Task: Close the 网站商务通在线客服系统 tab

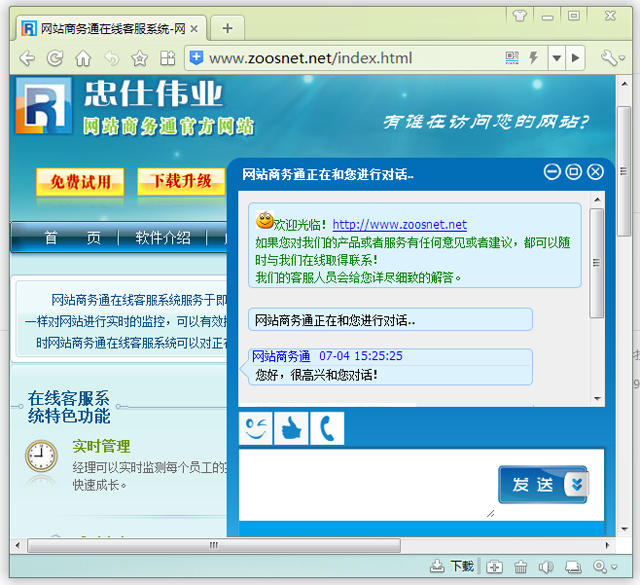Action: tap(194, 29)
